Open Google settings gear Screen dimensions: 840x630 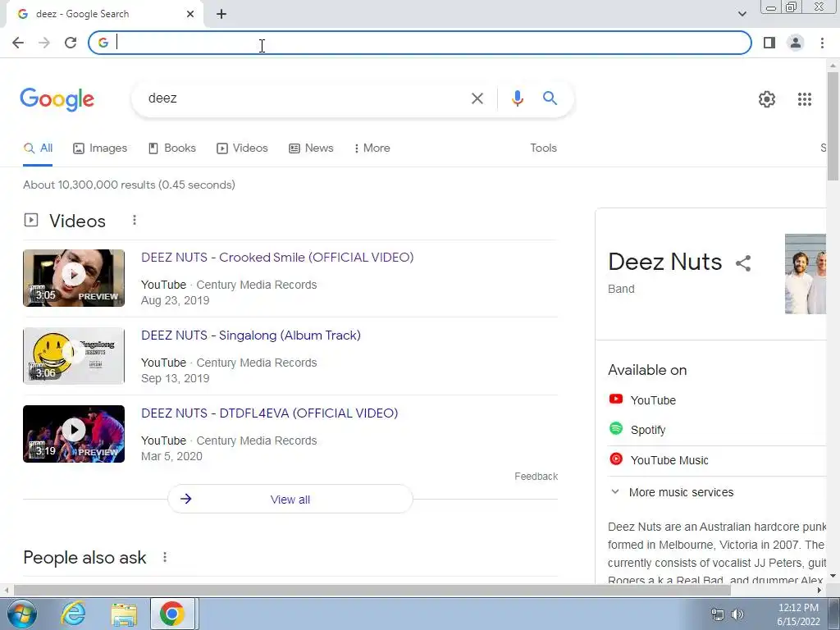pos(767,99)
